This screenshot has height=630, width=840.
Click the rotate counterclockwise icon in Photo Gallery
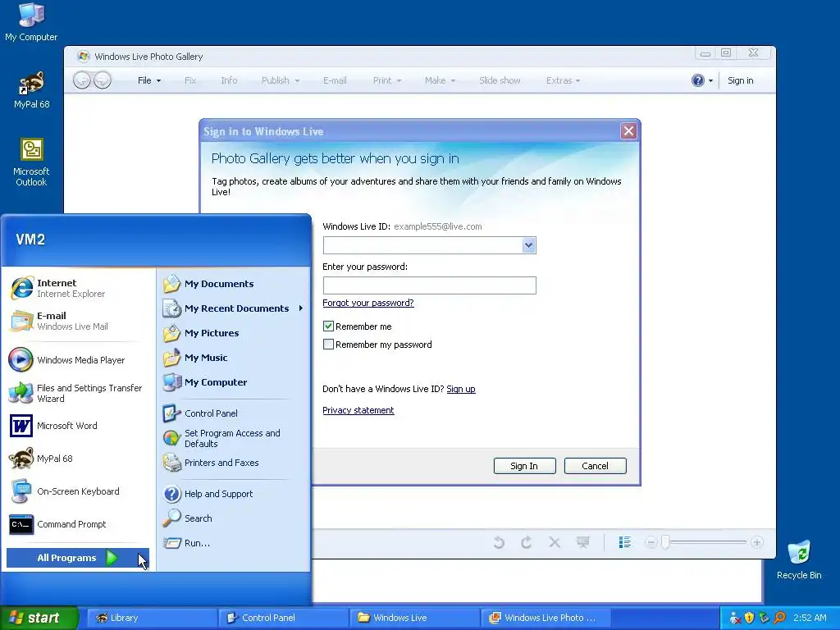pos(499,543)
